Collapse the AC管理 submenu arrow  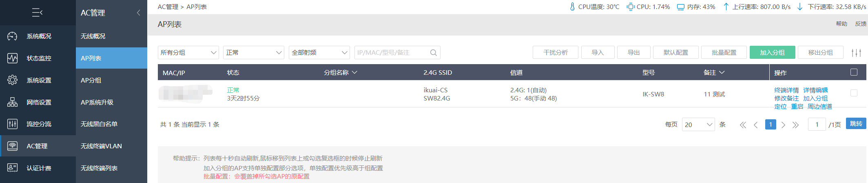pos(138,13)
